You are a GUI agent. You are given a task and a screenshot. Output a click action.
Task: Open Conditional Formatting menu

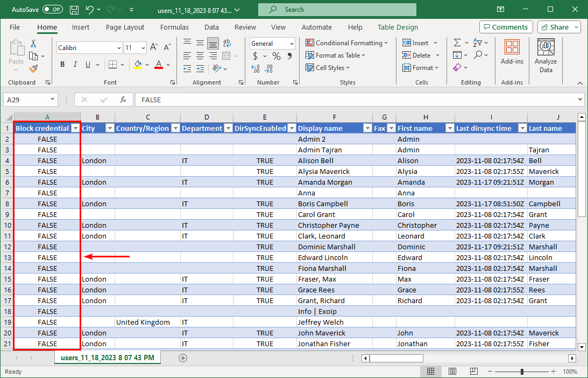(347, 43)
